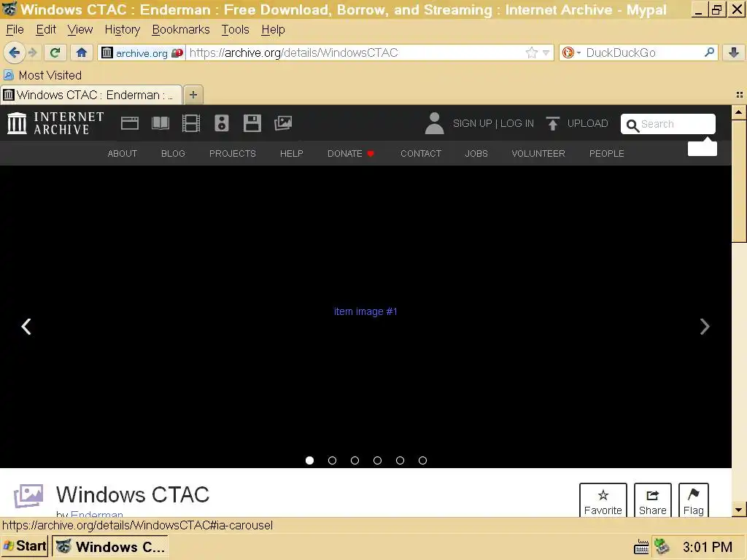Open the DONATE navigation link
This screenshot has height=560, width=747.
pos(351,153)
